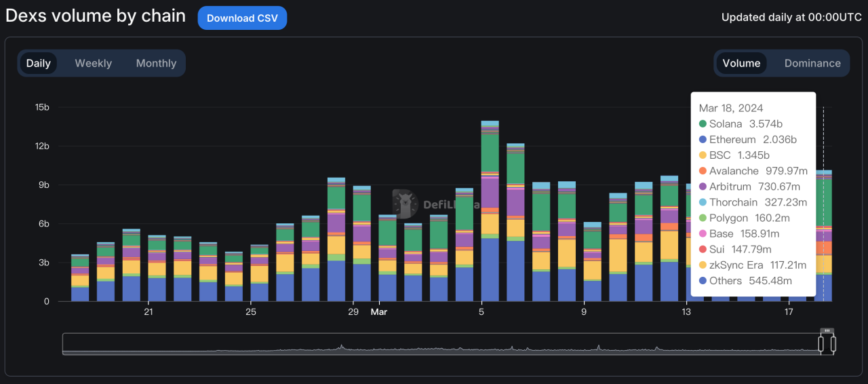Click the '3b' y-axis label
Screen dimensions: 868x384
tap(44, 263)
